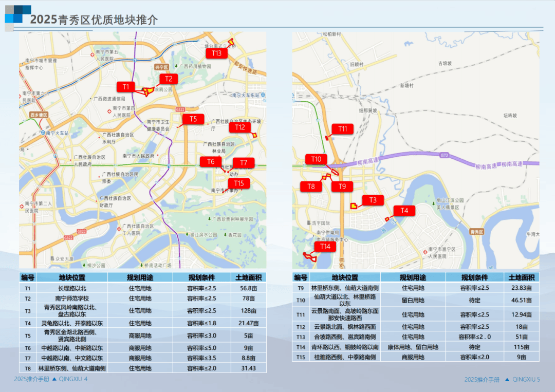The height and width of the screenshot is (392, 555).
Task: Click the 2025青秀区优质地块推介 page title
Action: [94, 20]
